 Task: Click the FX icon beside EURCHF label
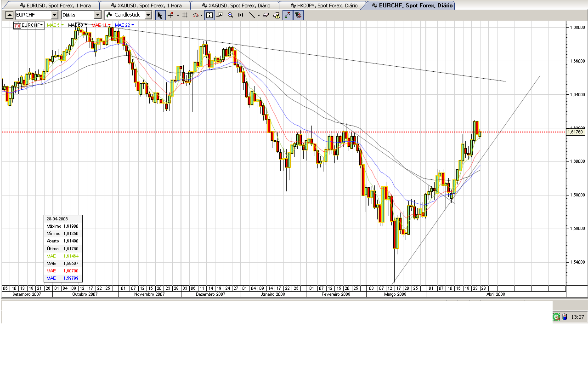17,25
